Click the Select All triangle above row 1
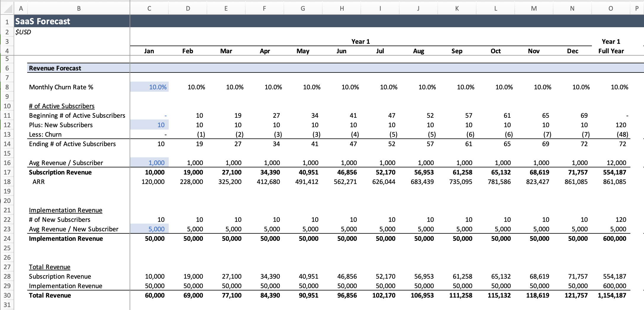The height and width of the screenshot is (310, 644). [x=7, y=8]
